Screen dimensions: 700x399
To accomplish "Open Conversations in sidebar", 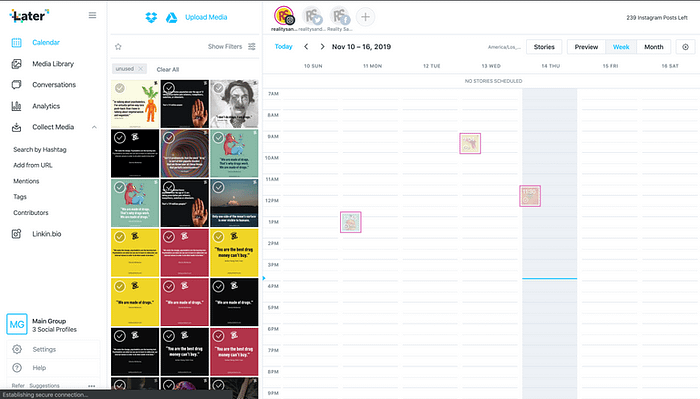I will [x=54, y=85].
